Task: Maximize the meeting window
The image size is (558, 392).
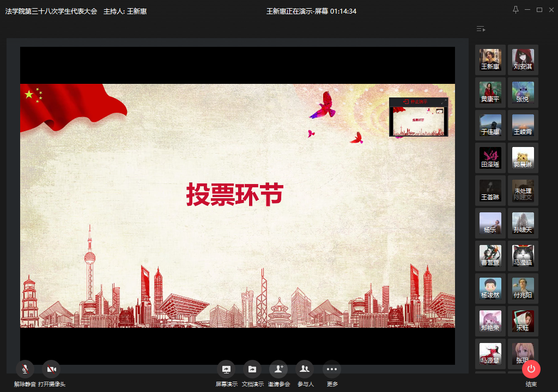Action: coord(539,10)
